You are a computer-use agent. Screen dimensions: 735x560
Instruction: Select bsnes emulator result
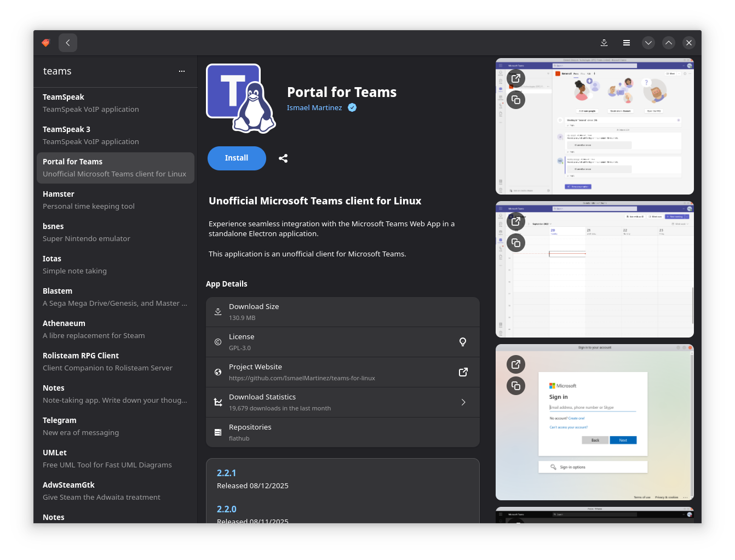point(116,232)
